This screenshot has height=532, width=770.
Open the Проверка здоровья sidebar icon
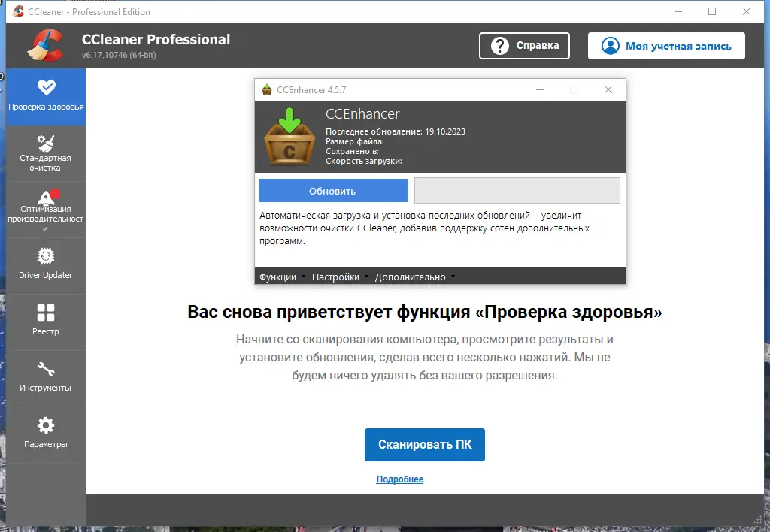46,96
